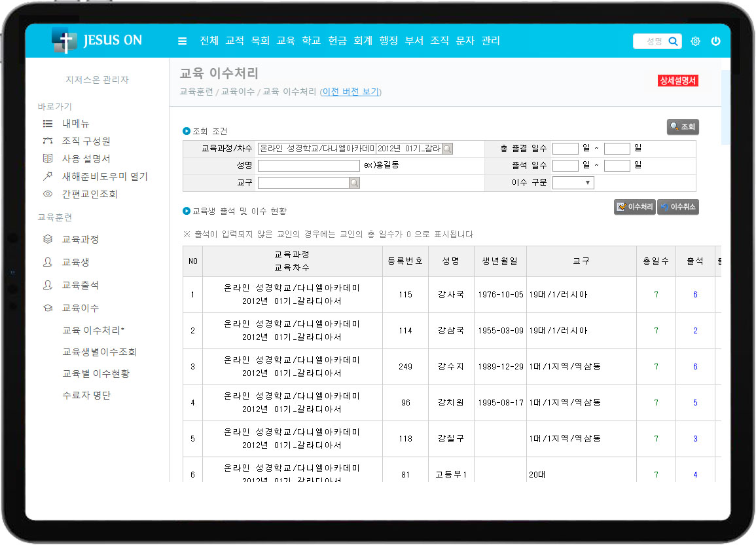Expand 교육이수 section in sidebar
Screen dimensions: 756x545
tap(80, 308)
